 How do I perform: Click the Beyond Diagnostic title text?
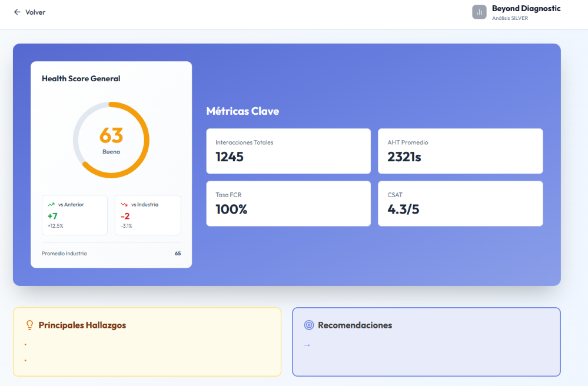[526, 9]
